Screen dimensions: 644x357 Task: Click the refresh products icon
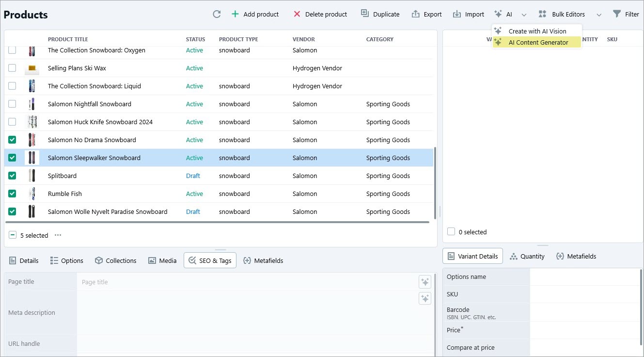(217, 14)
